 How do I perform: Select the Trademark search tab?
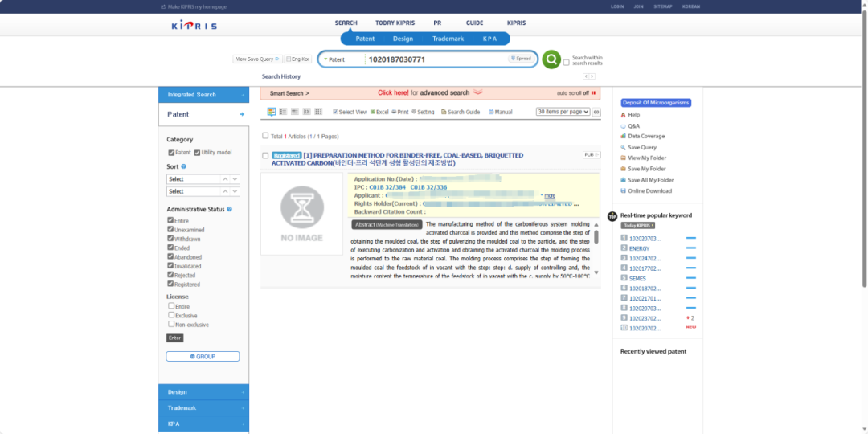(448, 39)
